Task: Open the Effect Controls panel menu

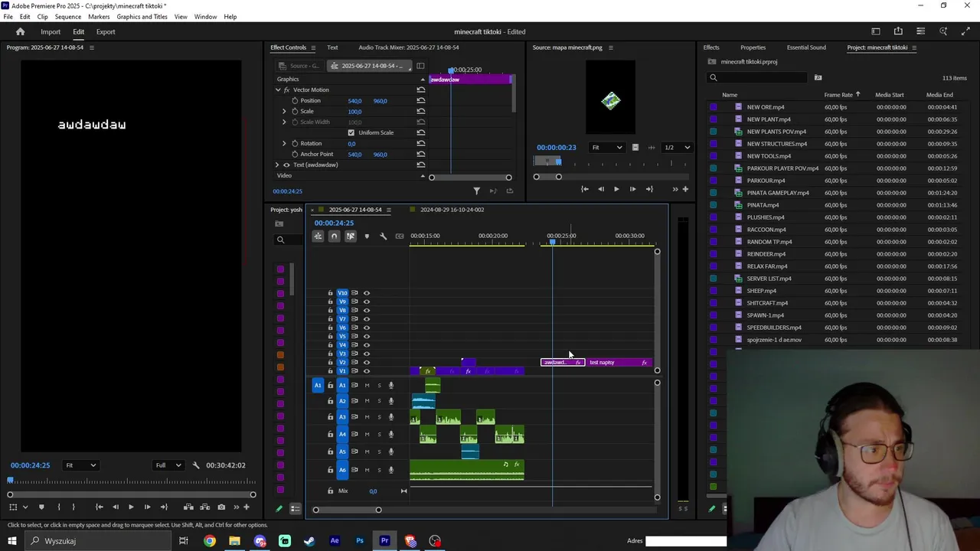Action: tap(312, 47)
